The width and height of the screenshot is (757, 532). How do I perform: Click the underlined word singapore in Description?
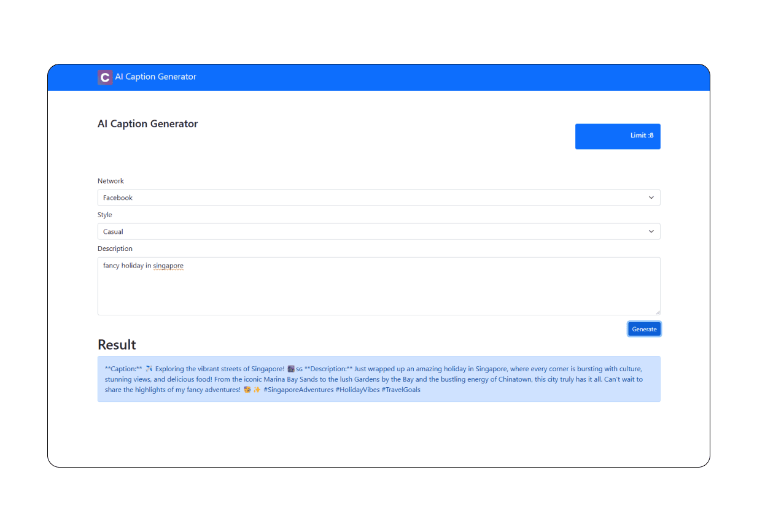click(168, 266)
